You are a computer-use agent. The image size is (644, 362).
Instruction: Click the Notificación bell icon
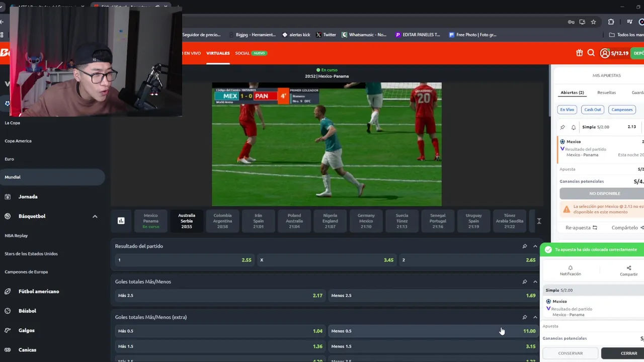[x=571, y=268]
